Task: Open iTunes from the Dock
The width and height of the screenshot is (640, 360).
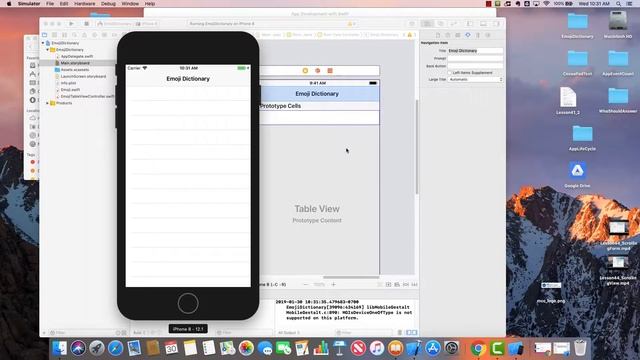Action: coord(377,348)
